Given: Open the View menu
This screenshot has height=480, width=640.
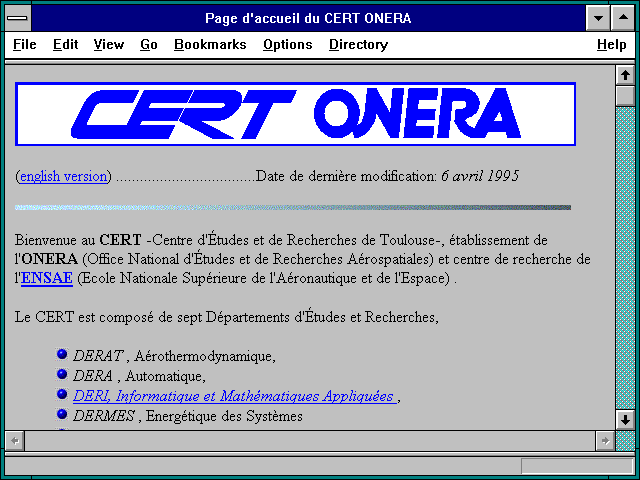Looking at the screenshot, I should (109, 44).
